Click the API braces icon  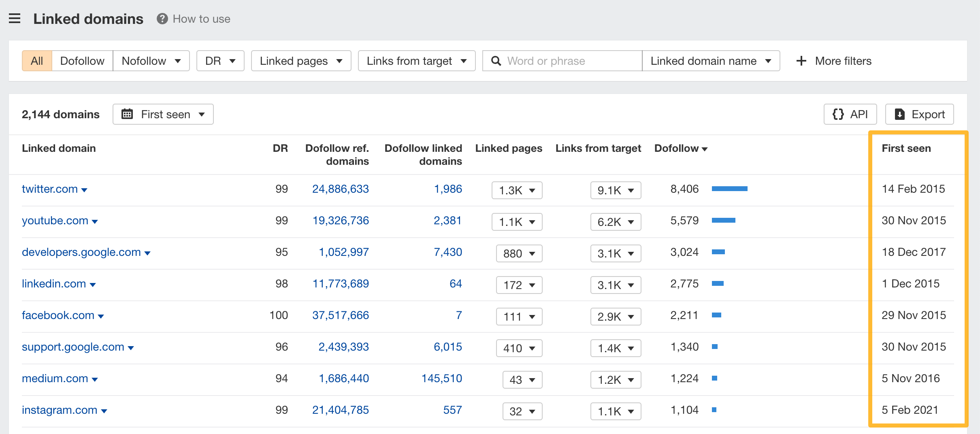click(838, 114)
